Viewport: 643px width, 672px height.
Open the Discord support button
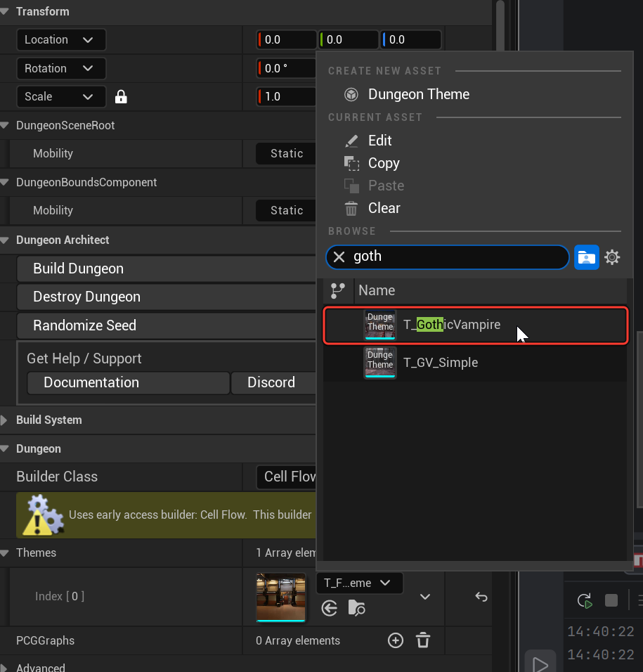coord(274,382)
